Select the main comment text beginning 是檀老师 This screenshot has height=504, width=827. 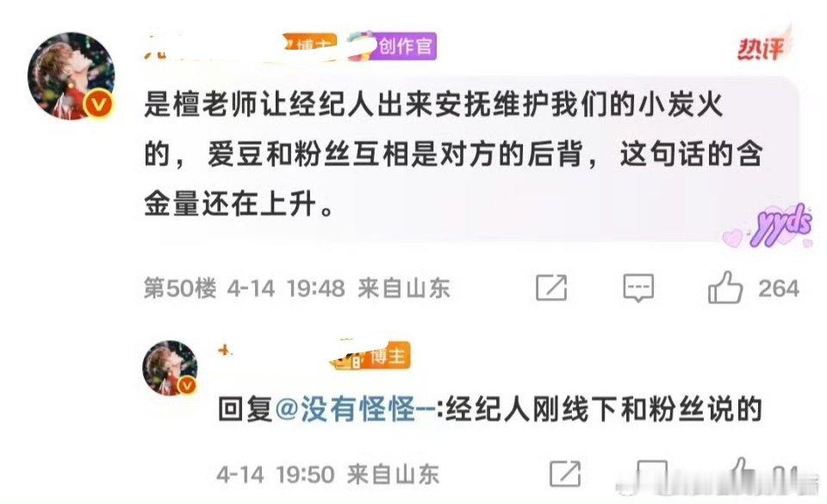point(454,154)
